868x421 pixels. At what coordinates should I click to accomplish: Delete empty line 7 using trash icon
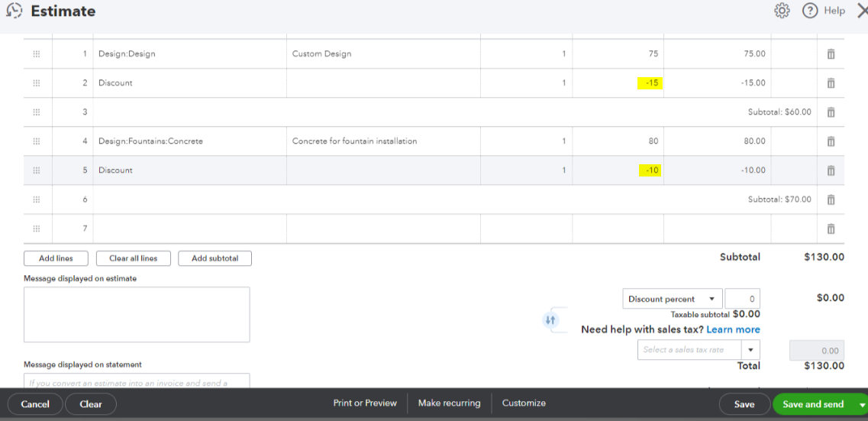click(831, 228)
